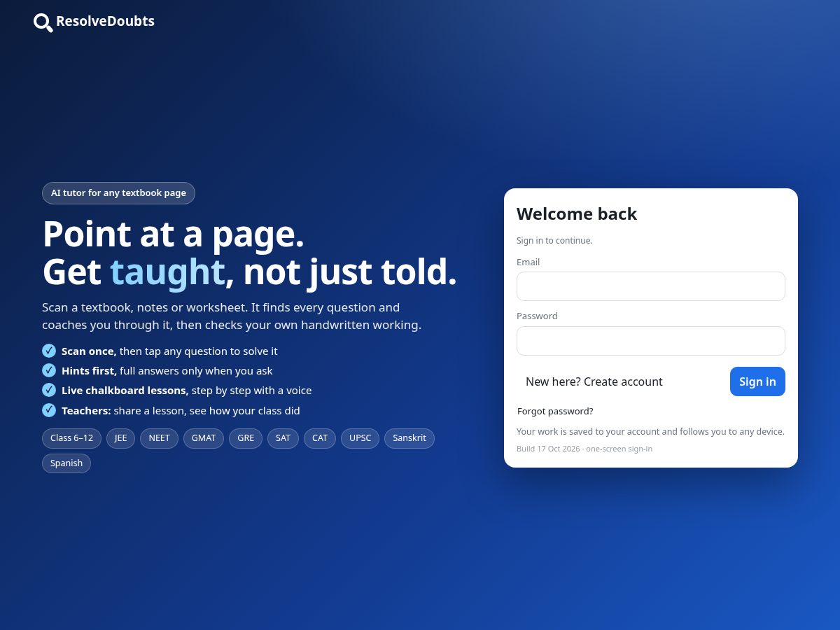Image resolution: width=840 pixels, height=630 pixels.
Task: Focus the Password input field
Action: click(x=651, y=341)
